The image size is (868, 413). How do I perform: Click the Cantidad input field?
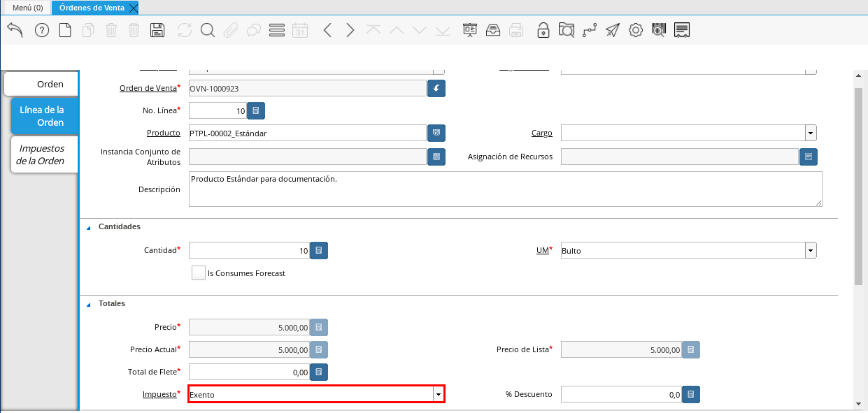pyautogui.click(x=249, y=250)
